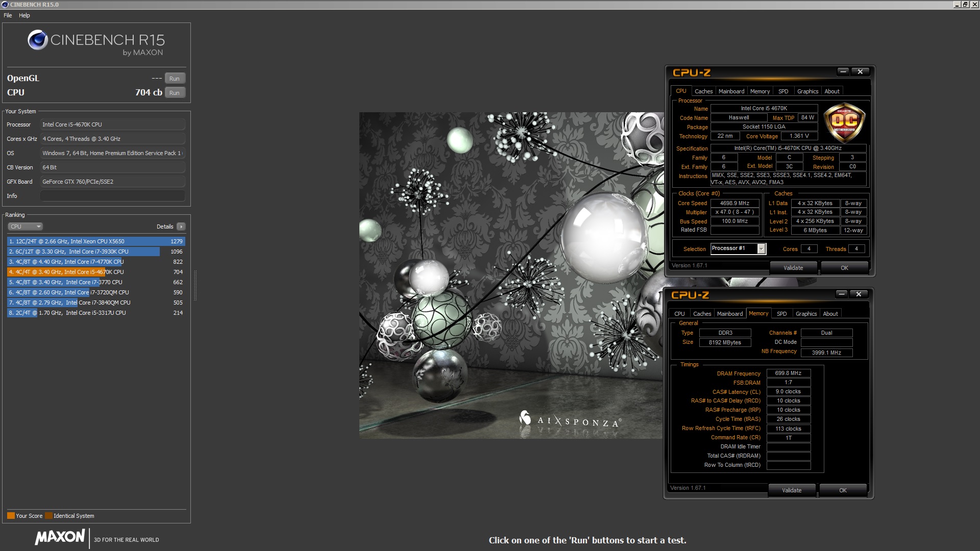
Task: Click the GFX Board field GeForce GTX 760
Action: coord(113,182)
